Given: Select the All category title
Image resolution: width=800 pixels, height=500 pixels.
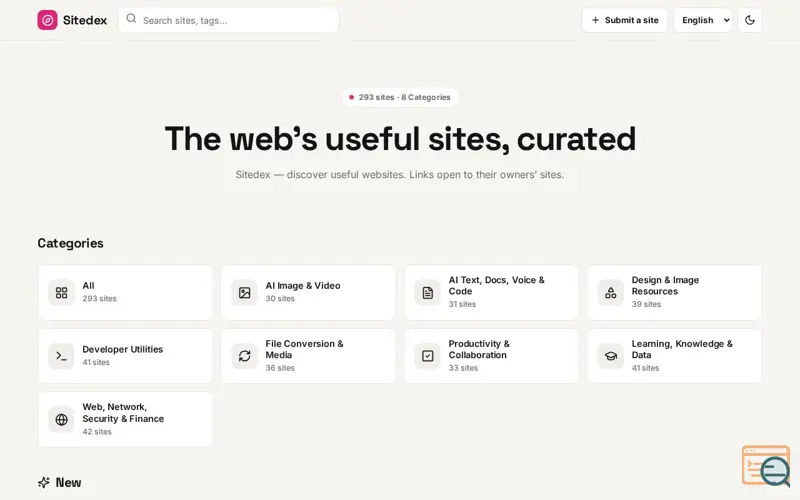Looking at the screenshot, I should click(88, 286).
